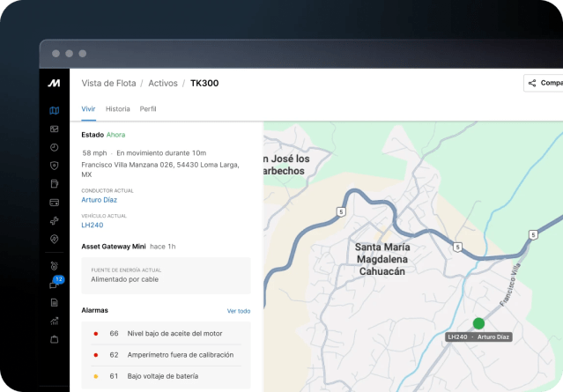Click the Motive logo in the sidebar
The height and width of the screenshot is (392, 563).
55,84
